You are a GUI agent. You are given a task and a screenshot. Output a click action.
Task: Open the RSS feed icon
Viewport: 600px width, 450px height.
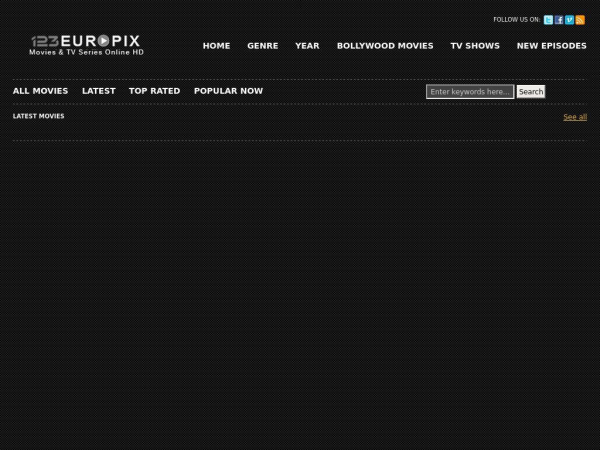click(x=580, y=20)
